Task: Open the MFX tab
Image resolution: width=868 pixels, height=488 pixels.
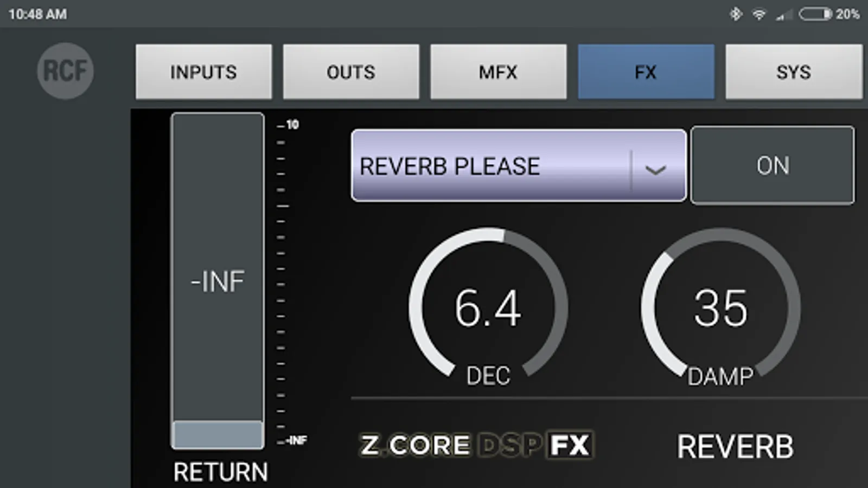Action: pos(499,72)
